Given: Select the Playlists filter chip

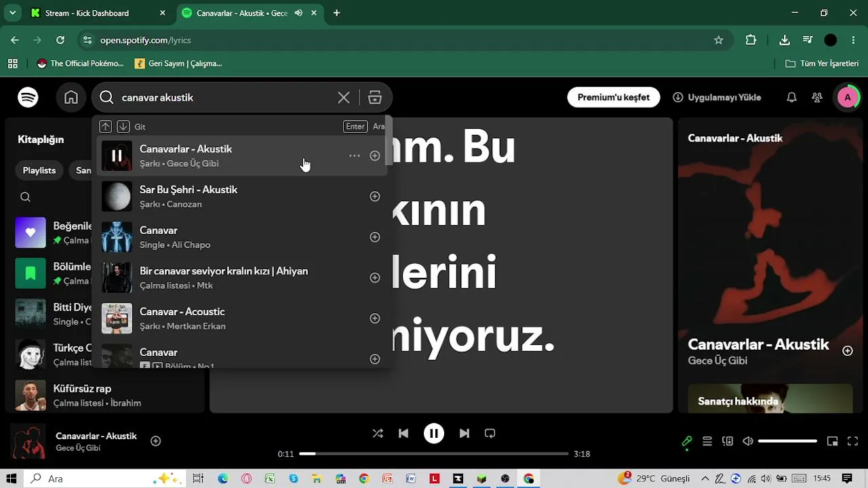Looking at the screenshot, I should pos(39,171).
